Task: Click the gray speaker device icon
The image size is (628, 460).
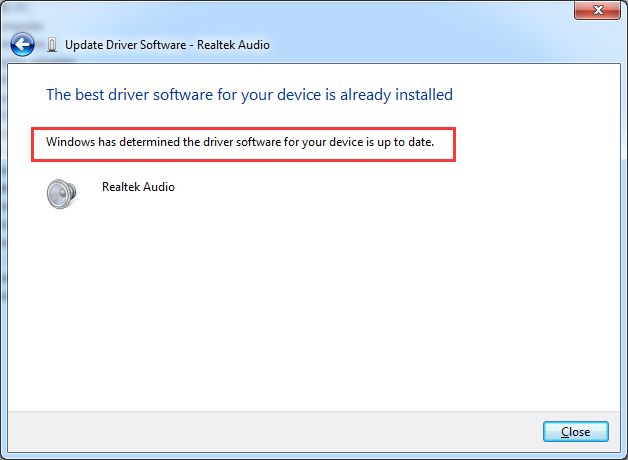Action: click(62, 193)
